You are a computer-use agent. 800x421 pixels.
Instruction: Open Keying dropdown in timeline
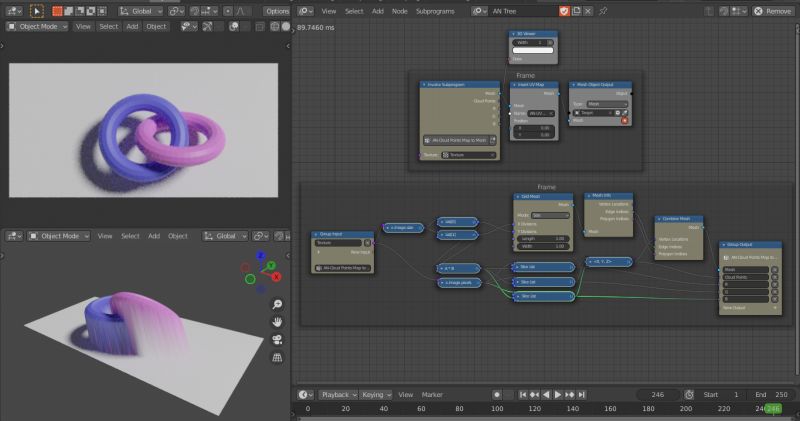(376, 394)
